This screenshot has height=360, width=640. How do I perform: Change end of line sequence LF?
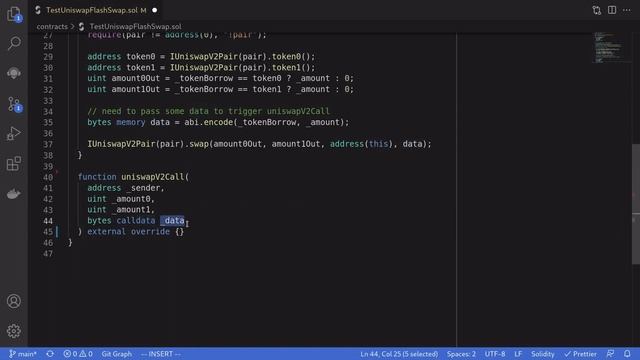(x=518, y=354)
